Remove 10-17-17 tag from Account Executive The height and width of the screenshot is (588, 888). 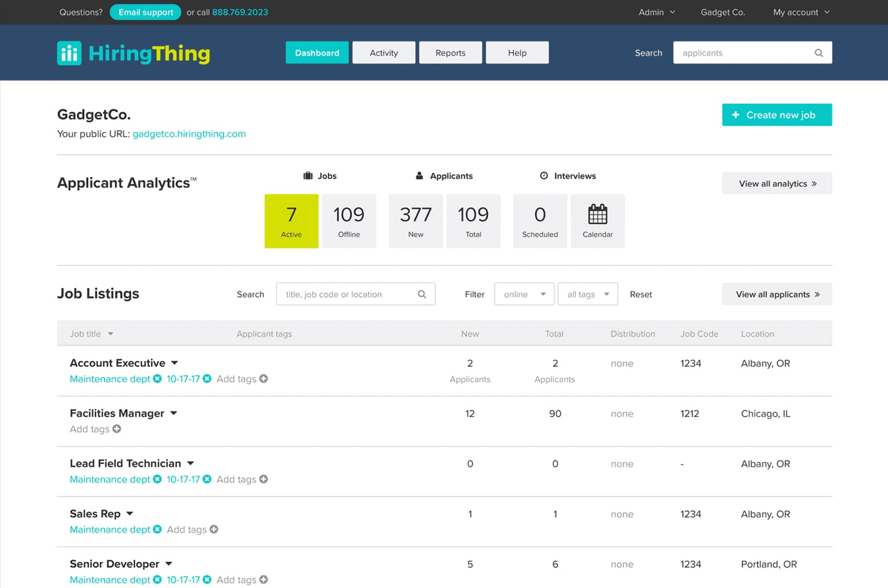pyautogui.click(x=207, y=379)
